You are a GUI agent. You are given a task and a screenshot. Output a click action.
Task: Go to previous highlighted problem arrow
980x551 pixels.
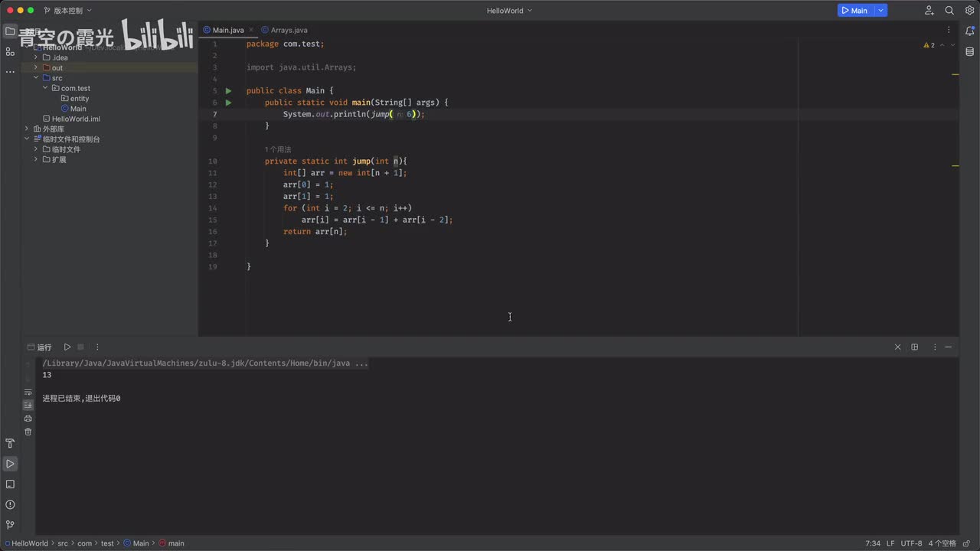tap(942, 45)
